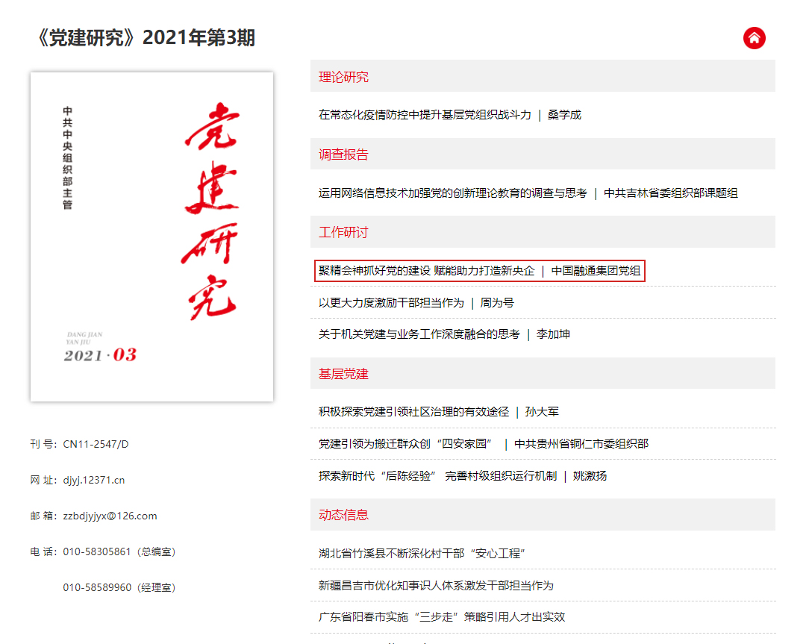Open article 在常态化疫情防控中提升基层党组织战斗力
Image resolution: width=812 pixels, height=644 pixels.
click(x=425, y=115)
